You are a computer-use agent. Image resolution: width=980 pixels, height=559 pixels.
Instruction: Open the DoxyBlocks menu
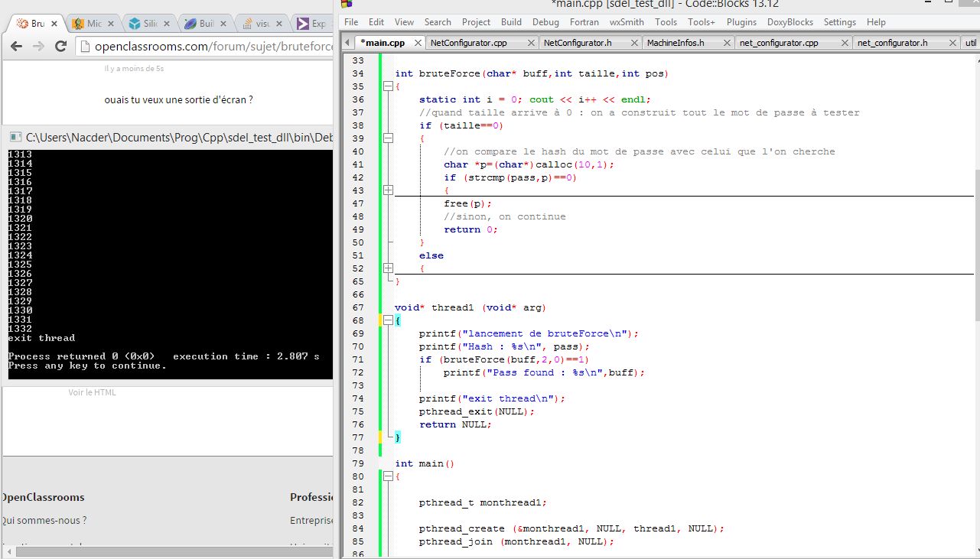pos(790,22)
